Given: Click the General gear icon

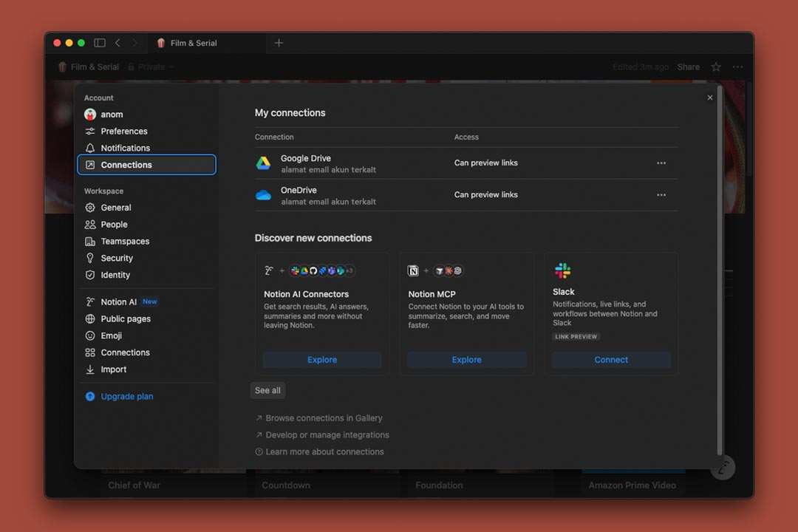Looking at the screenshot, I should tap(90, 207).
